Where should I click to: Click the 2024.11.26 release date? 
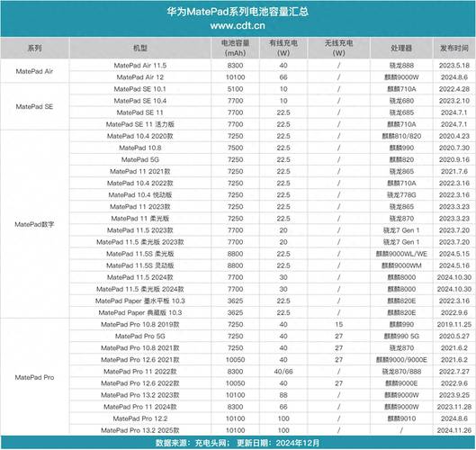tap(454, 430)
